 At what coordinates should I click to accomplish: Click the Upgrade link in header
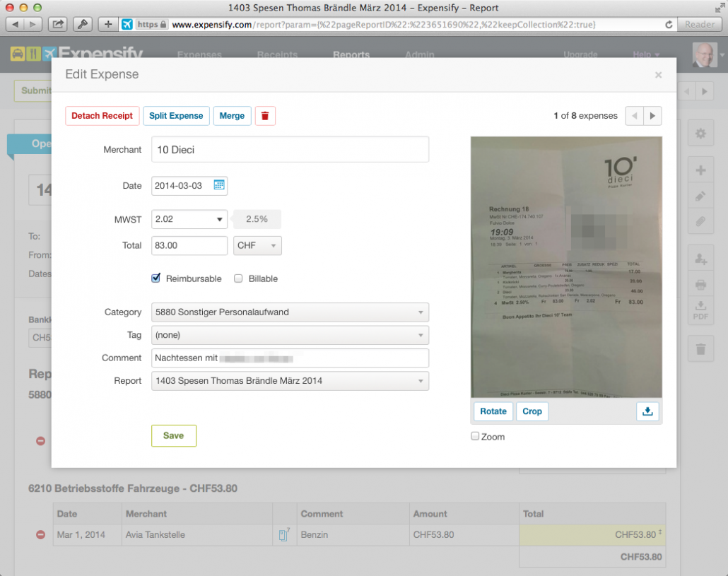(x=580, y=54)
